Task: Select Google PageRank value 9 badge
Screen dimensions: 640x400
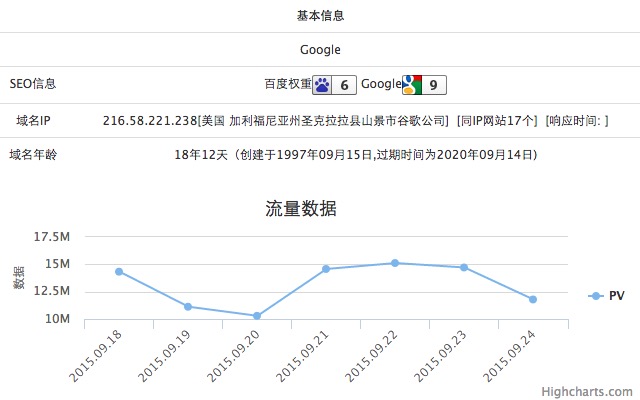Action: click(x=433, y=85)
